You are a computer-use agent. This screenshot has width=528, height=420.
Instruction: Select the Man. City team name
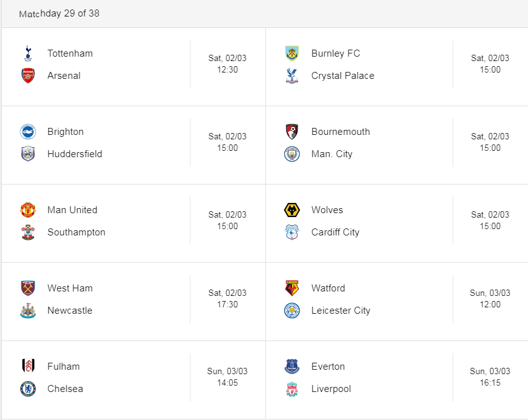(331, 154)
